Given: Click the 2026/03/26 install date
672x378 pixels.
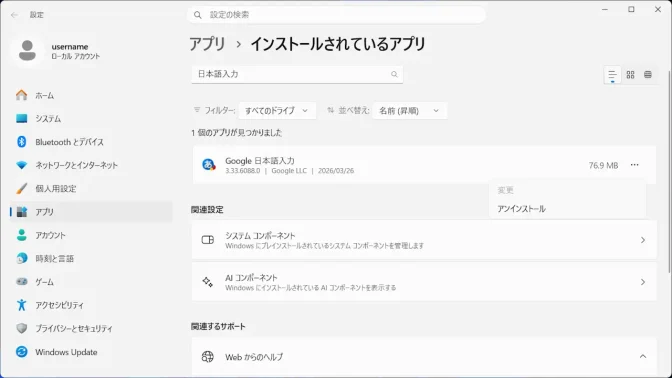Looking at the screenshot, I should (336, 171).
